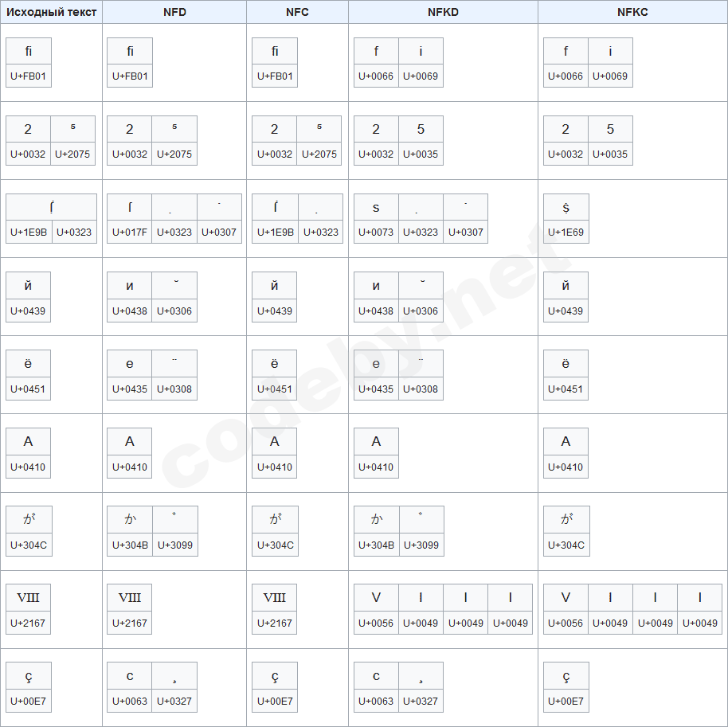Click the NFD column header

coord(174,12)
